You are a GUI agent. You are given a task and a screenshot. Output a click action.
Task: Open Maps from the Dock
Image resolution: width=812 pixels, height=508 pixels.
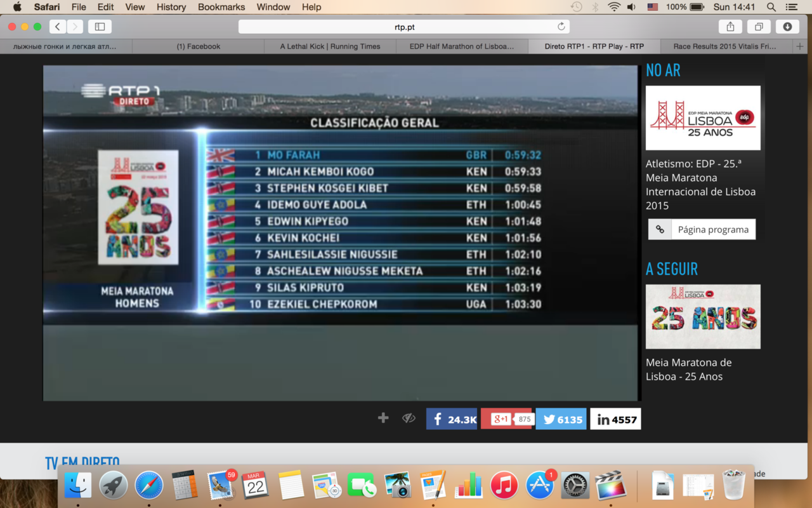point(327,486)
